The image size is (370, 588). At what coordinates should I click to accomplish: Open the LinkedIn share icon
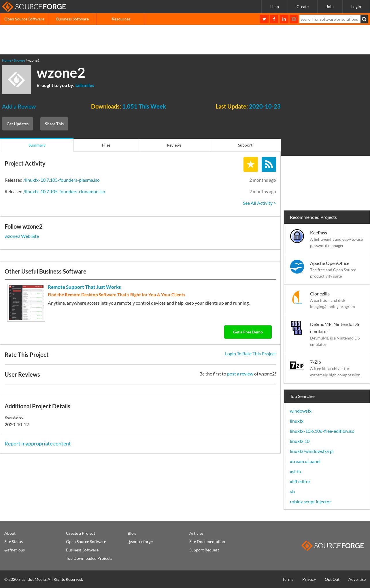(284, 19)
